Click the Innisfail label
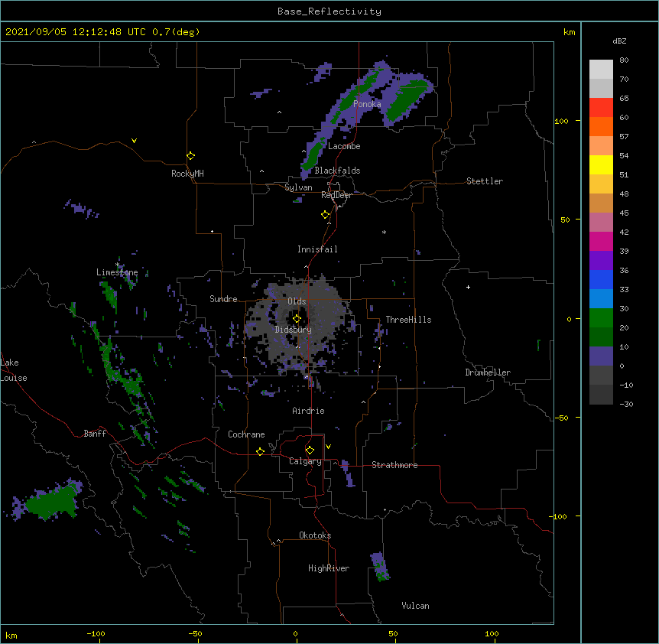This screenshot has width=659, height=644. pyautogui.click(x=317, y=249)
